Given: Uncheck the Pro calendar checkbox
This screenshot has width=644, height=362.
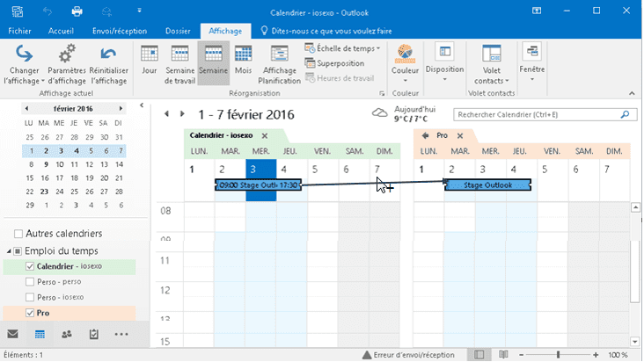Looking at the screenshot, I should coord(30,313).
